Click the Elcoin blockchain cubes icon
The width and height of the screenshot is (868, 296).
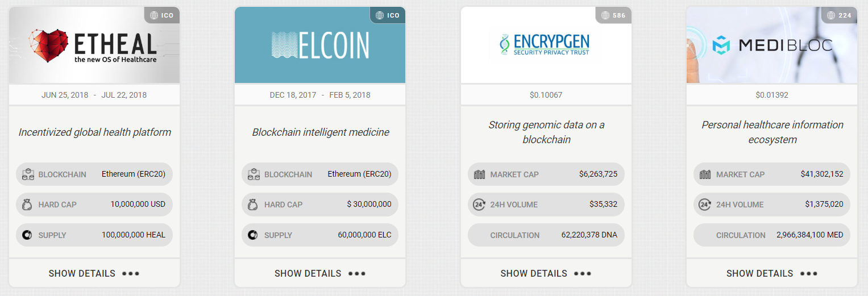[x=254, y=174]
